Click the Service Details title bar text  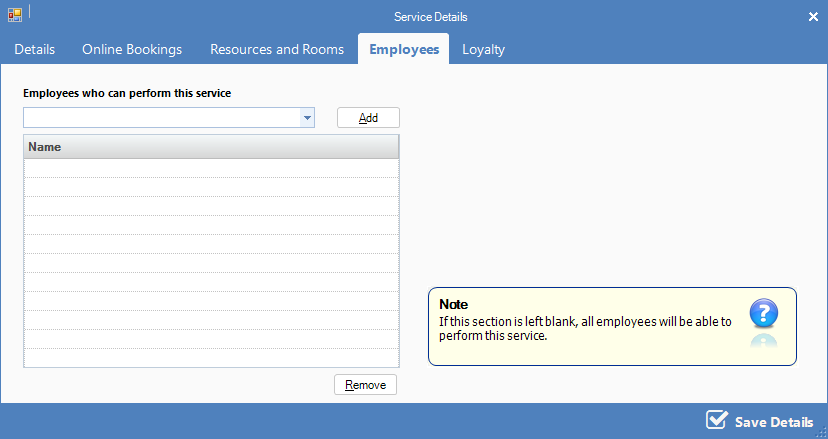coord(430,17)
